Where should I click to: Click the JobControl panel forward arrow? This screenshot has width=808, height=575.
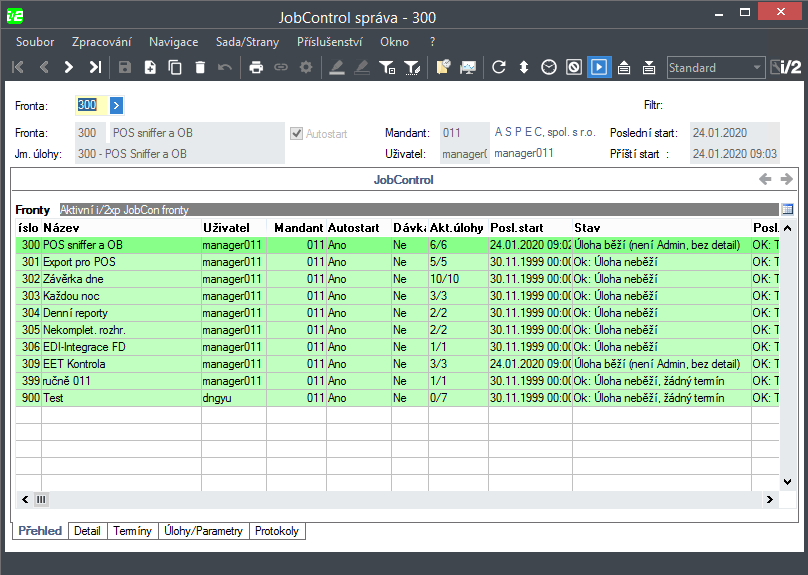(x=786, y=179)
